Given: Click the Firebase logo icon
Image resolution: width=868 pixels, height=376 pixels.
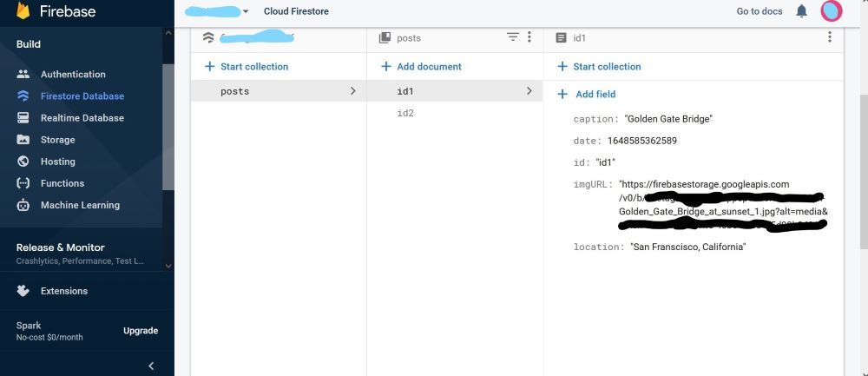Looking at the screenshot, I should (x=23, y=11).
